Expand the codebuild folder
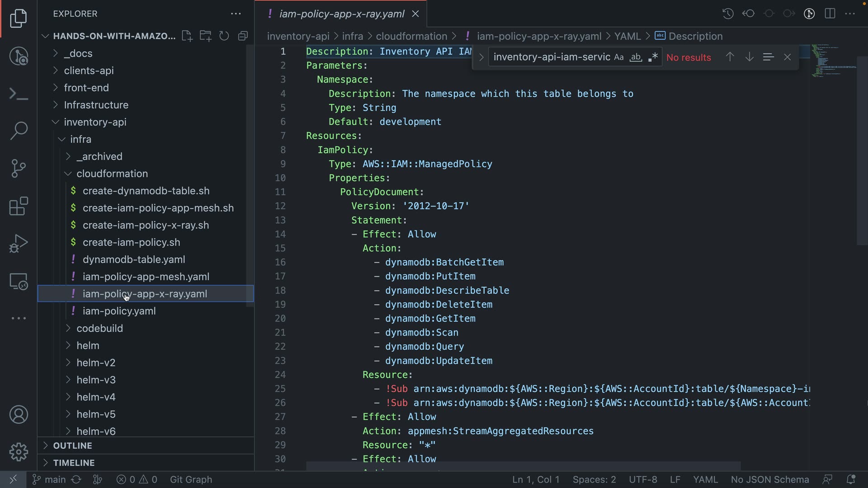This screenshot has width=868, height=488. [x=99, y=328]
